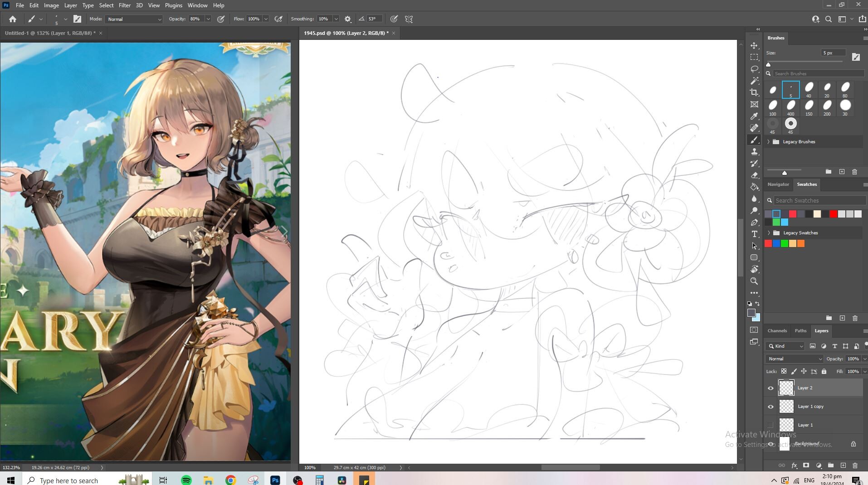868x485 pixels.
Task: Toggle lock transparent pixels
Action: 784,371
